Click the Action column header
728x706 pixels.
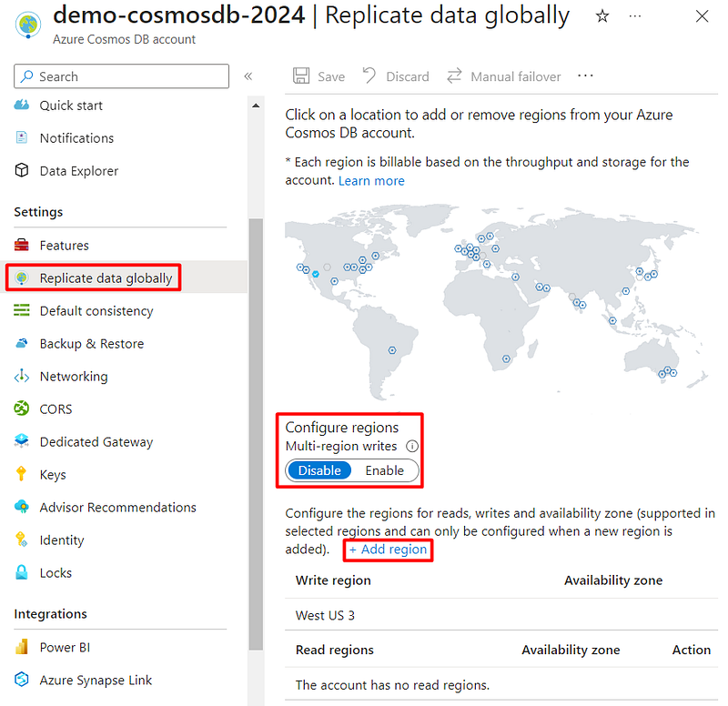point(691,650)
